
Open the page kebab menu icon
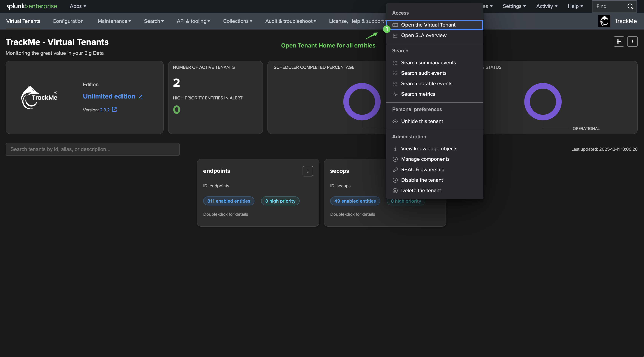(632, 41)
